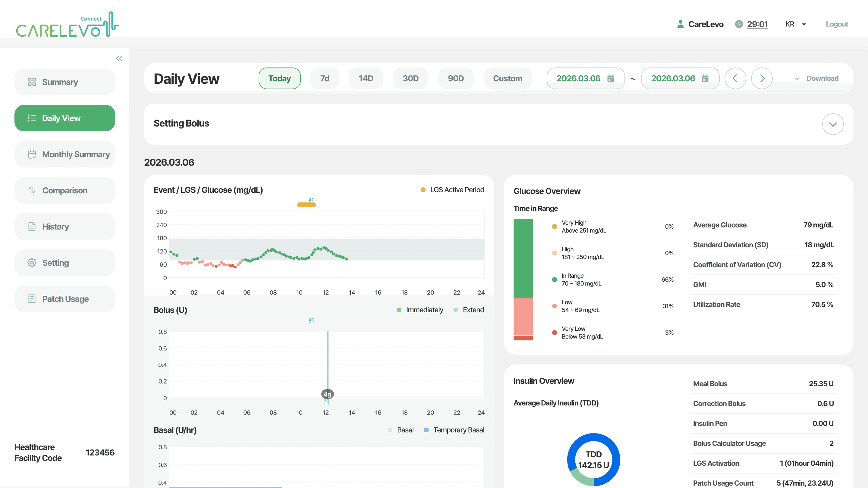Click the Setting gear icon
The width and height of the screenshot is (868, 488).
click(32, 263)
